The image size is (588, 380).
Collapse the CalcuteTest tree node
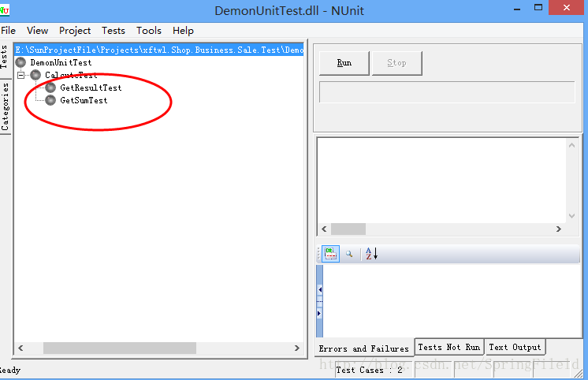point(21,75)
